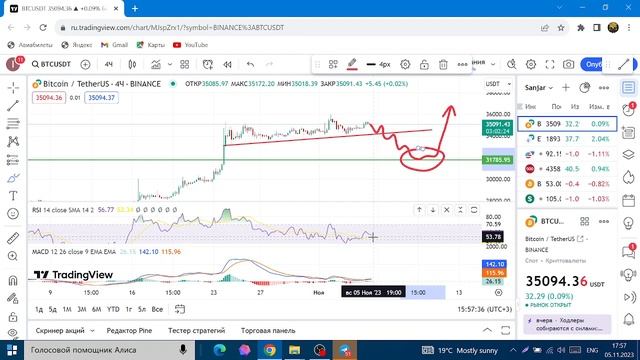Open chart settings gear in top bar
Image resolution: width=640 pixels, height=360 pixels.
point(531,64)
